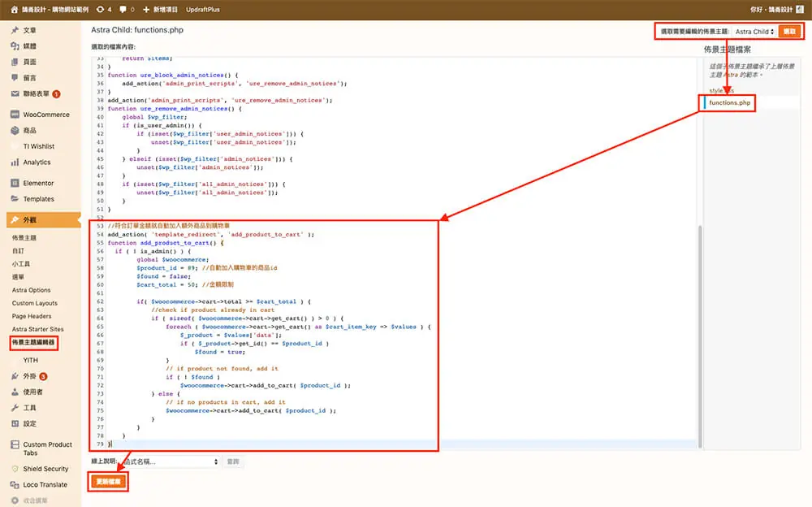Click the code line containing '$product_id = 89'
The width and height of the screenshot is (812, 507).
pos(206,268)
